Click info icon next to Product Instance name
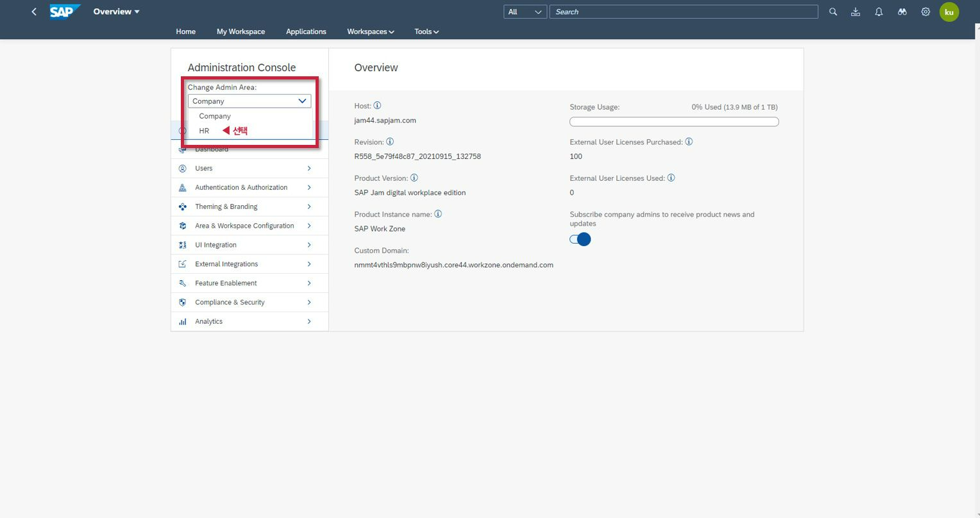This screenshot has width=980, height=518. pyautogui.click(x=438, y=214)
